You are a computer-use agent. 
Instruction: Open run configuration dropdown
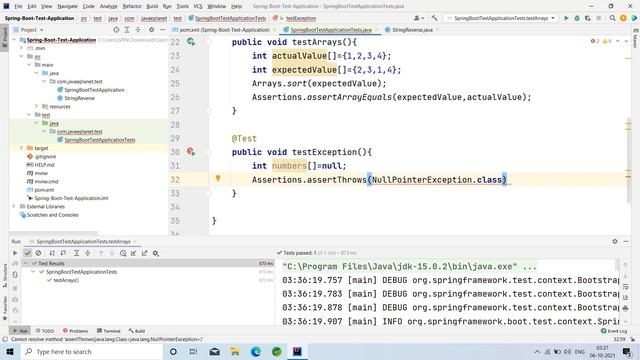click(501, 18)
